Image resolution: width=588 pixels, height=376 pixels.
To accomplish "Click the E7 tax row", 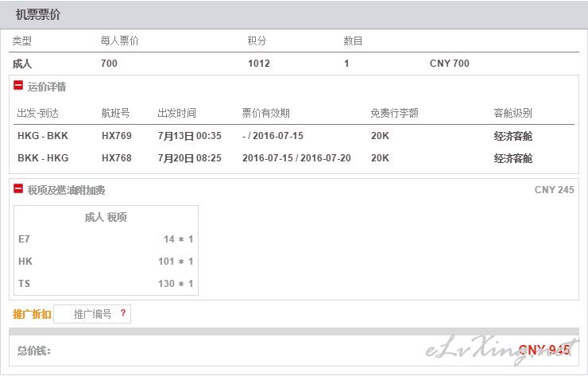I will 106,239.
